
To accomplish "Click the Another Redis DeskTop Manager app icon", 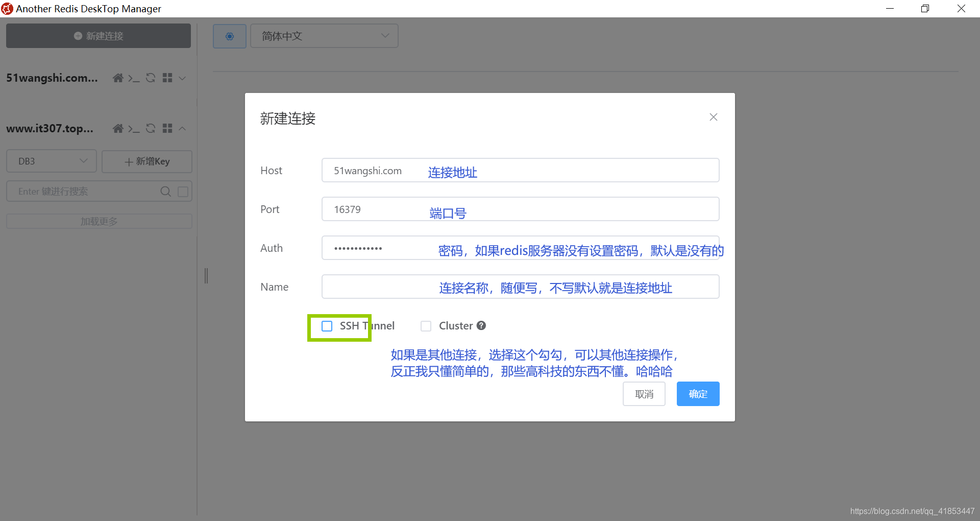I will coord(7,9).
